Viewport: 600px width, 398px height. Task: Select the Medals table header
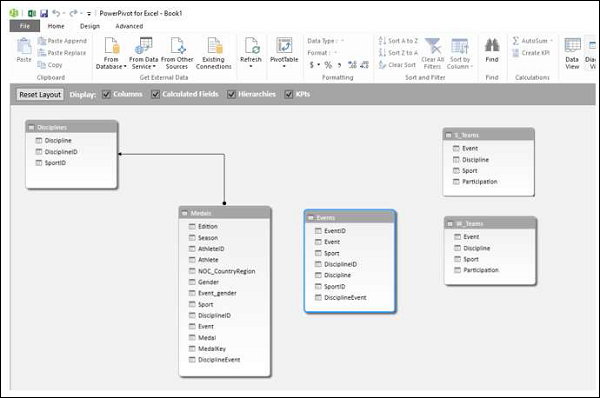click(x=225, y=213)
